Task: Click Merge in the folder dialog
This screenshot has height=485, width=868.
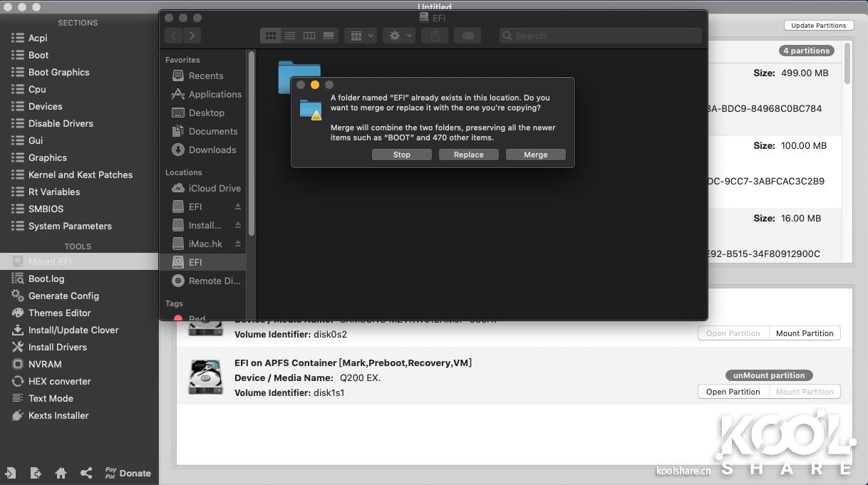Action: 536,155
